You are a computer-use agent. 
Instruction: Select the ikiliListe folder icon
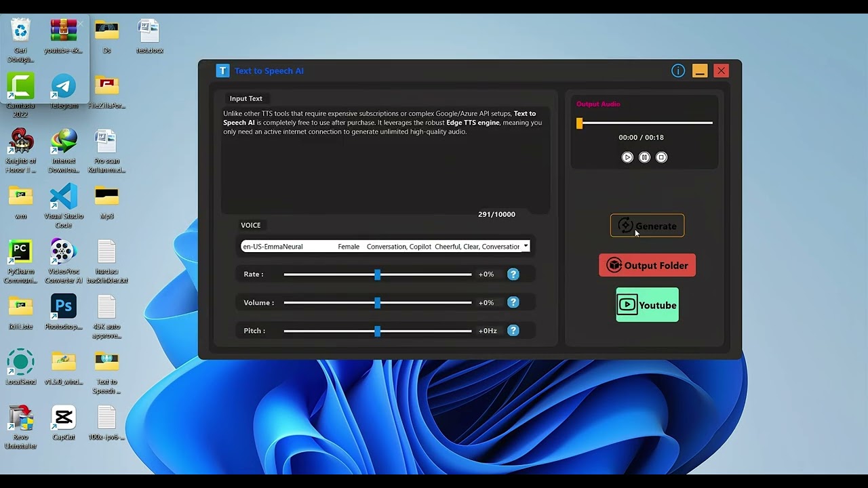[x=20, y=312]
